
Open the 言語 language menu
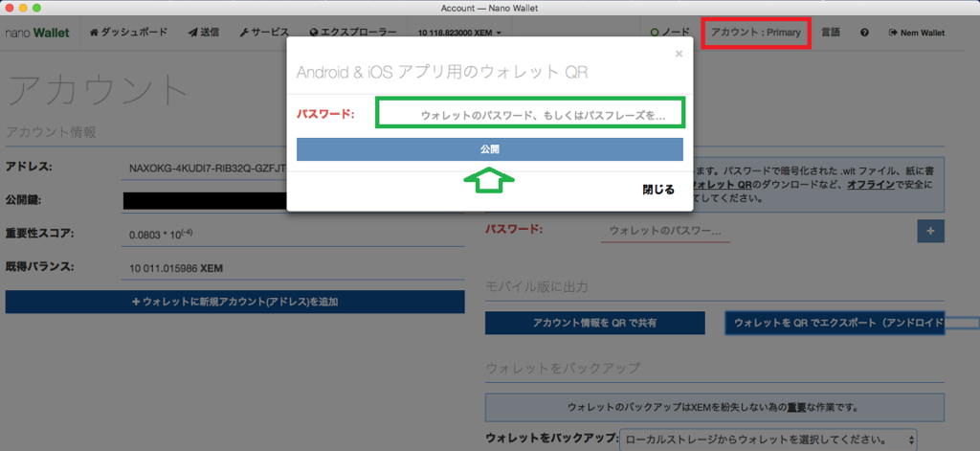831,33
